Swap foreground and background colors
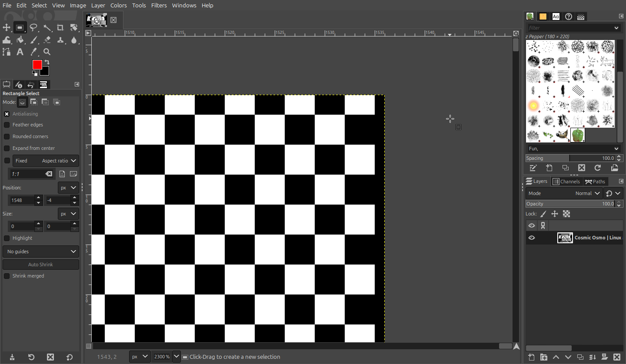626x364 pixels. [47, 63]
